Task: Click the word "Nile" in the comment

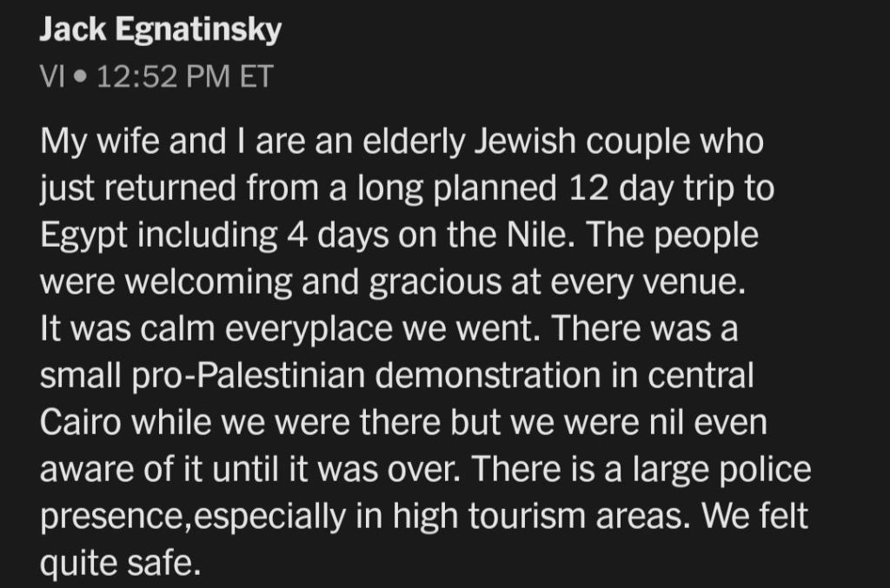Action: tap(544, 237)
